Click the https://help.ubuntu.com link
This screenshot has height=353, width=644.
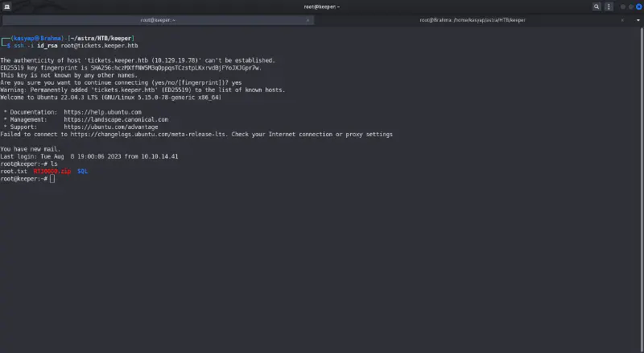point(102,112)
